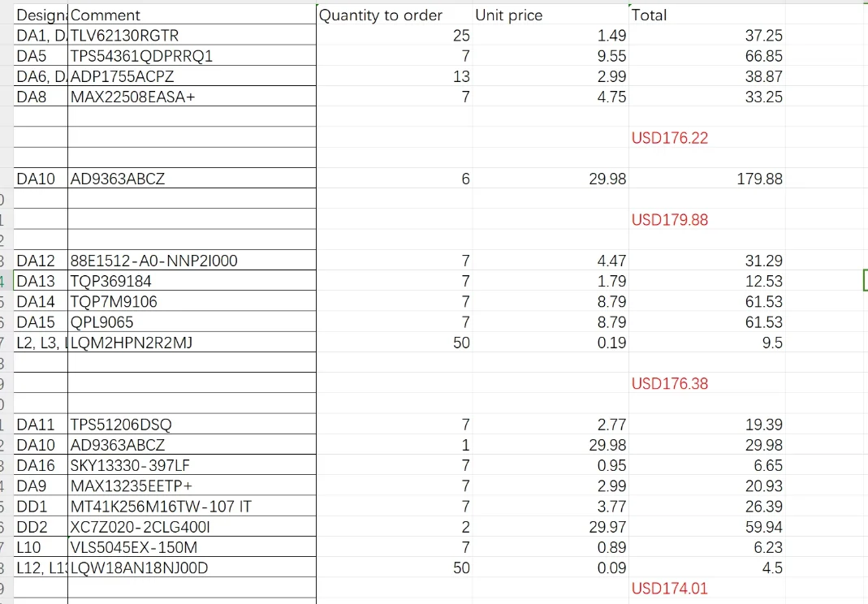Image resolution: width=868 pixels, height=604 pixels.
Task: Select the USD176.38 subtotal cell
Action: [707, 384]
